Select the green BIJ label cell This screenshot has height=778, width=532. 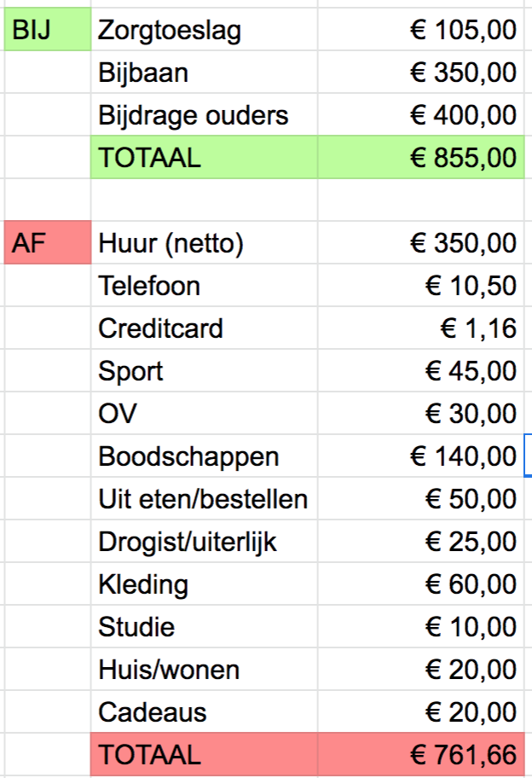47,31
